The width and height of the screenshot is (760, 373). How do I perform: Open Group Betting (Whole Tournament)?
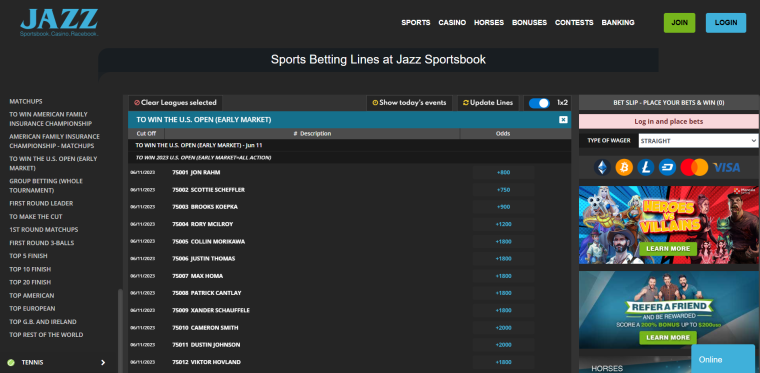pos(46,186)
